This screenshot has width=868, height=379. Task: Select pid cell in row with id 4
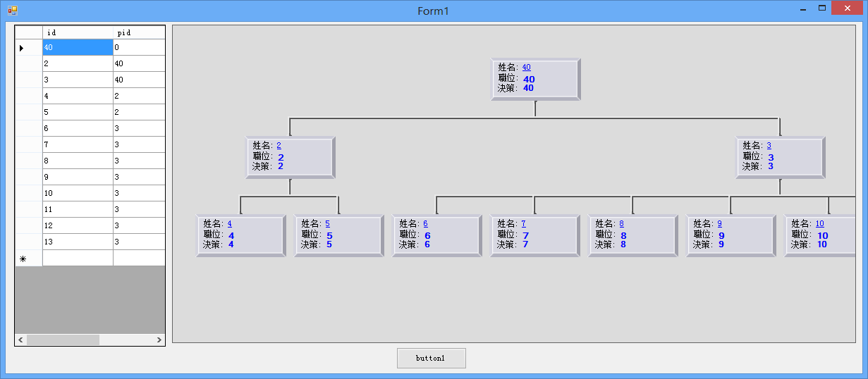click(139, 96)
